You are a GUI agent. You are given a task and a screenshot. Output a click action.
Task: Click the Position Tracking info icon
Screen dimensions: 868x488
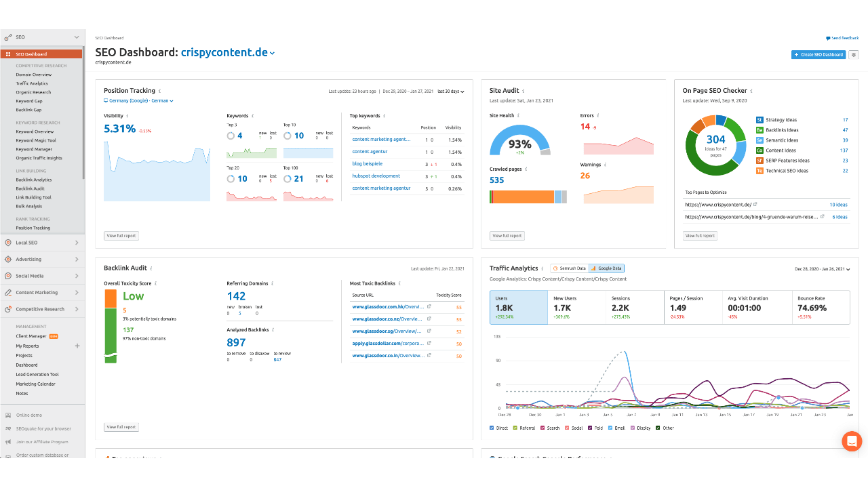pos(160,91)
